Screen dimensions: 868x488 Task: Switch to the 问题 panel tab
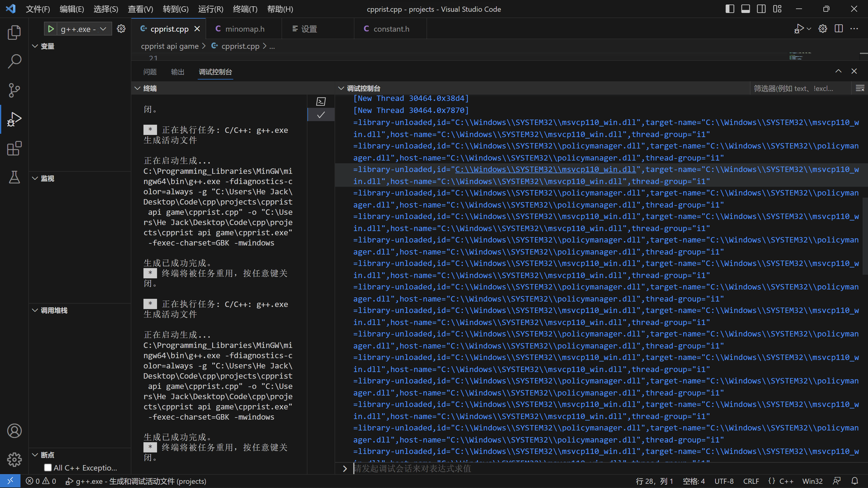(150, 72)
